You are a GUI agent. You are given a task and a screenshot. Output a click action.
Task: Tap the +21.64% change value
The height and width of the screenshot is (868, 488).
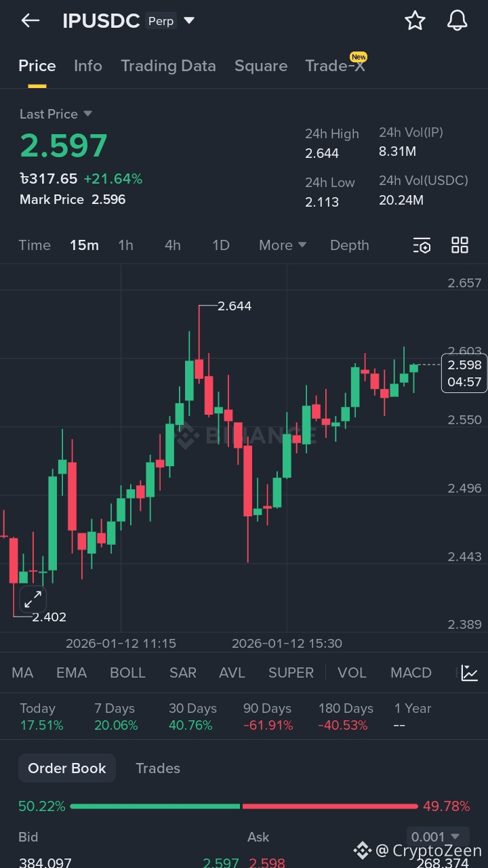(113, 179)
